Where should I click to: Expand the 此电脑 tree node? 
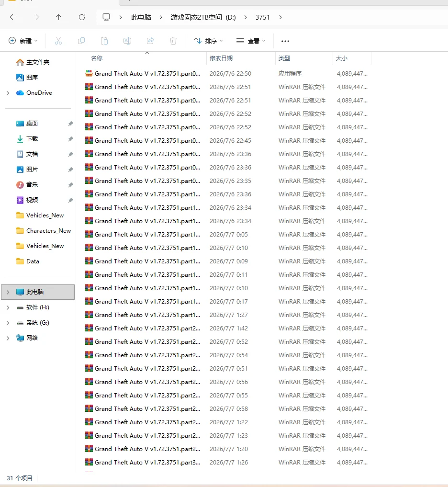click(8, 292)
